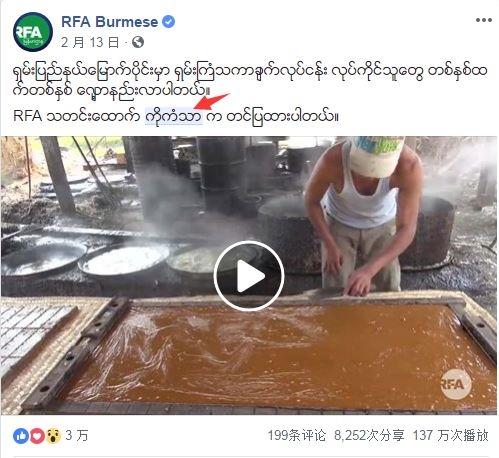Click the public globe privacy icon
The width and height of the screenshot is (499, 458).
[138, 42]
